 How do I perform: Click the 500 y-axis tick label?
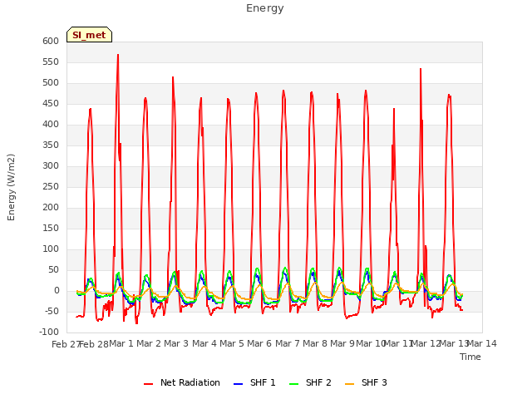tap(51, 83)
